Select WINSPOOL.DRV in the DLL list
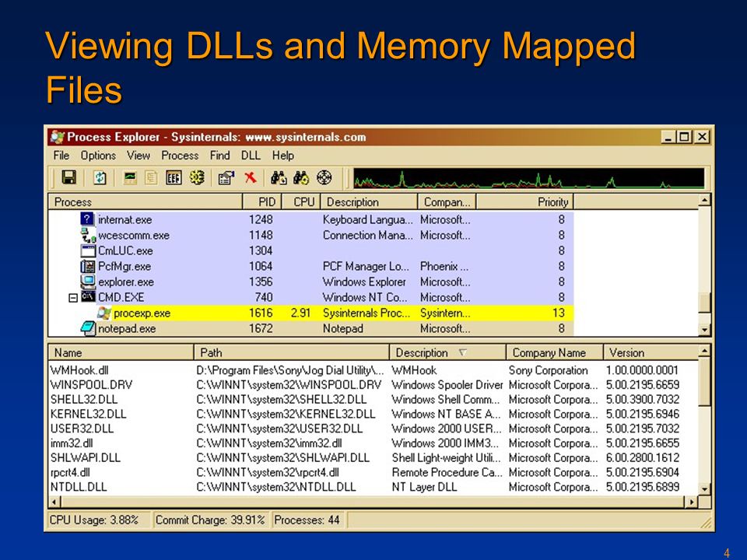This screenshot has width=747, height=560. click(92, 385)
